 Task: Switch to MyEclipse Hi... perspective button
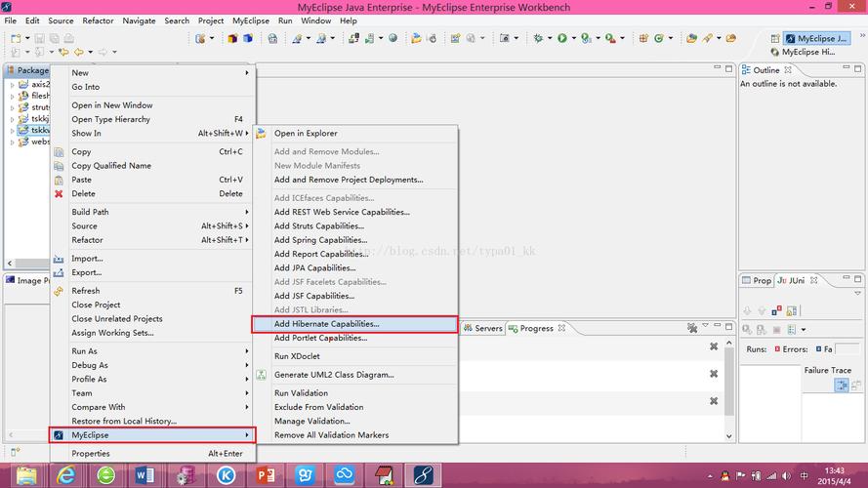[803, 52]
